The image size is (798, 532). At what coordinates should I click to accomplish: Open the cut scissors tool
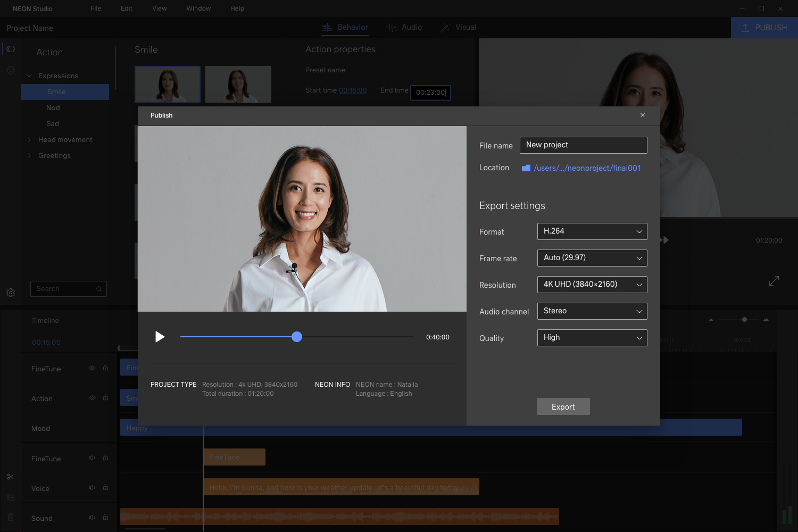click(x=11, y=477)
